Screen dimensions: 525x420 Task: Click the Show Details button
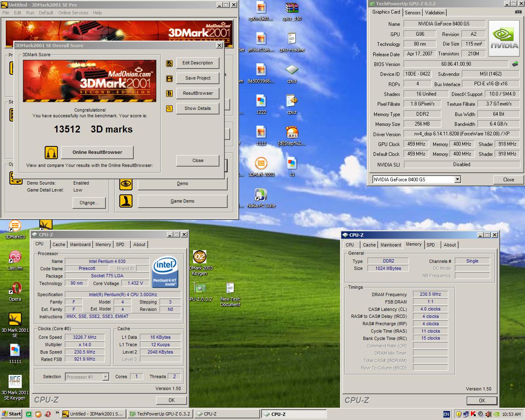click(198, 109)
